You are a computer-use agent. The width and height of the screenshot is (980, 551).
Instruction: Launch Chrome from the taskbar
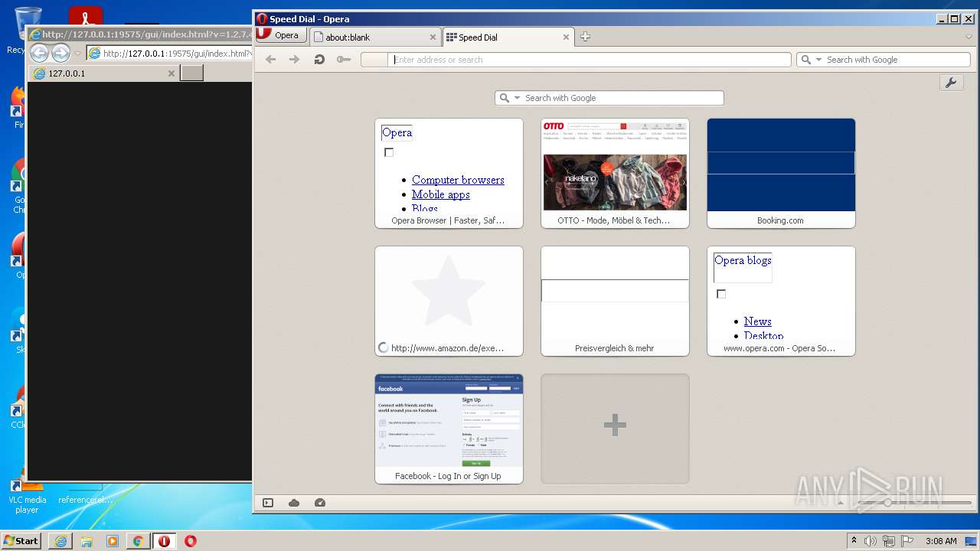pos(138,540)
